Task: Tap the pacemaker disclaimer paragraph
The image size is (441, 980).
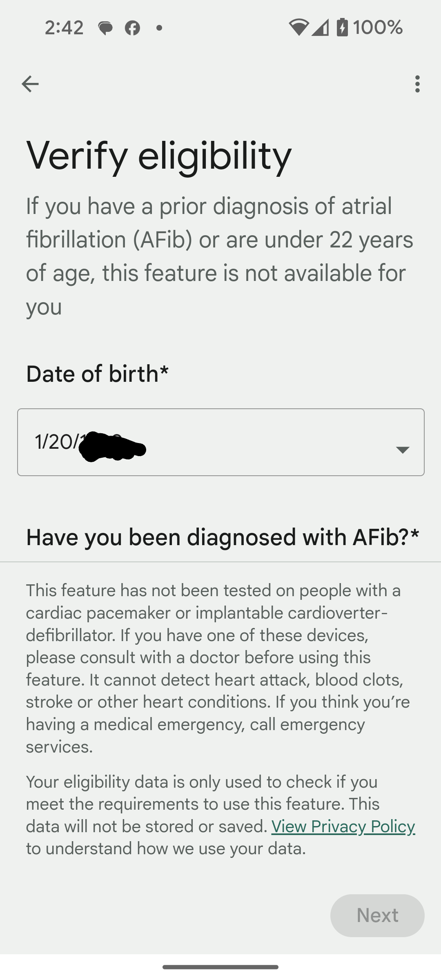Action: click(218, 668)
